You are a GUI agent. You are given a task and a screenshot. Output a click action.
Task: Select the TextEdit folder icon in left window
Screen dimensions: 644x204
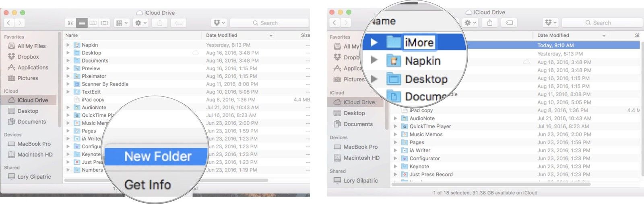(x=77, y=92)
